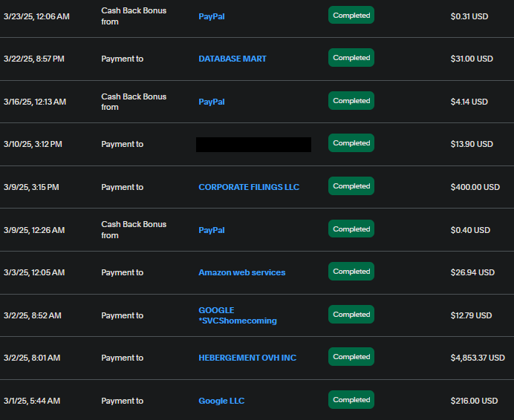Image resolution: width=514 pixels, height=420 pixels.
Task: Click the amount $0.40 USD
Action: pos(470,230)
